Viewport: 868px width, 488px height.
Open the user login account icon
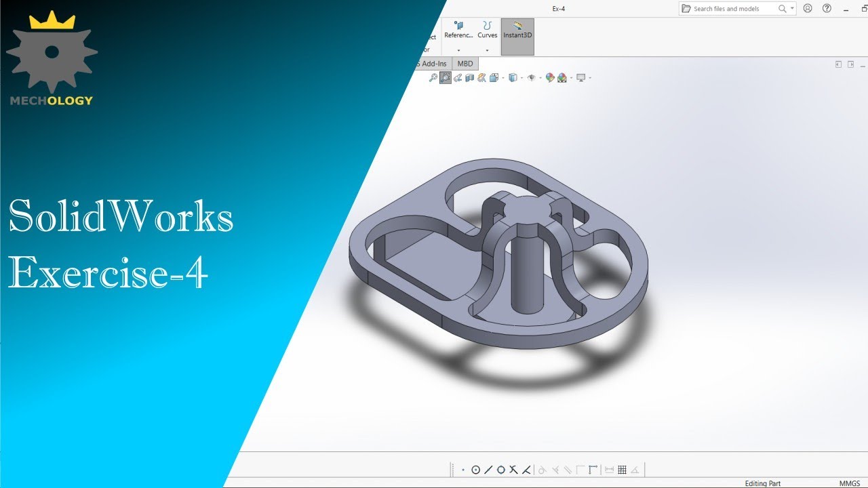[x=808, y=8]
